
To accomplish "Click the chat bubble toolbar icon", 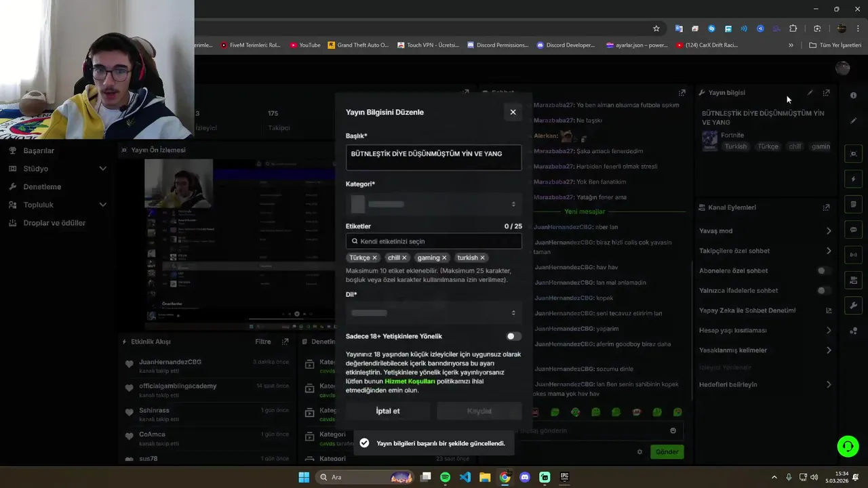I will coord(853,230).
